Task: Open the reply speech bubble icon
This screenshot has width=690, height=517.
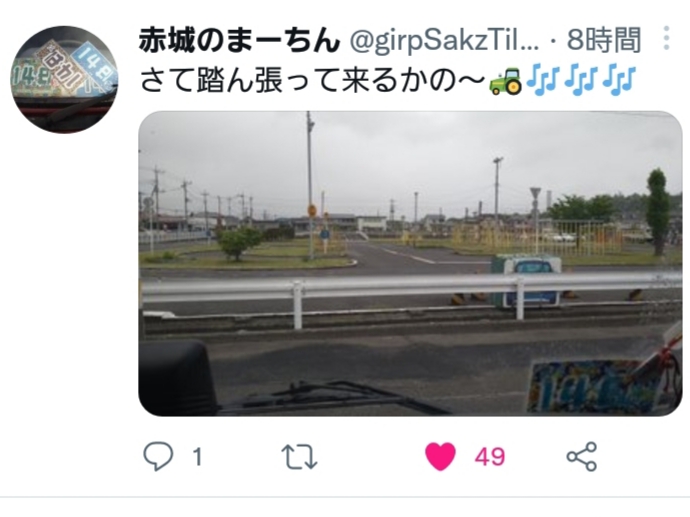Action: pyautogui.click(x=158, y=456)
